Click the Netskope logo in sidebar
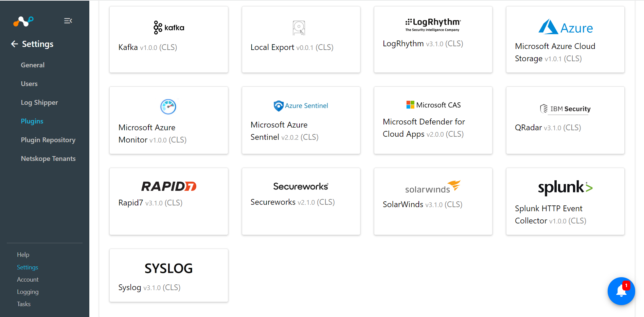The image size is (644, 317). (23, 21)
